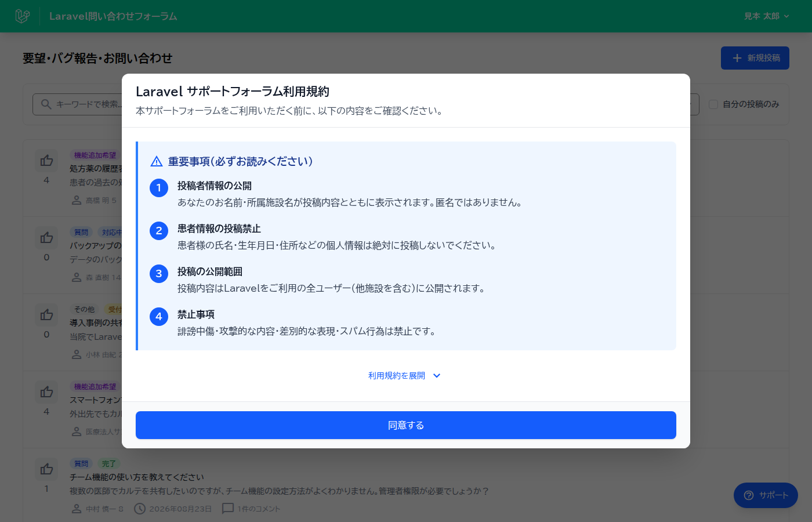Click the 機能追加希望 tag on スマートフォン post
This screenshot has height=522, width=812.
(95, 386)
